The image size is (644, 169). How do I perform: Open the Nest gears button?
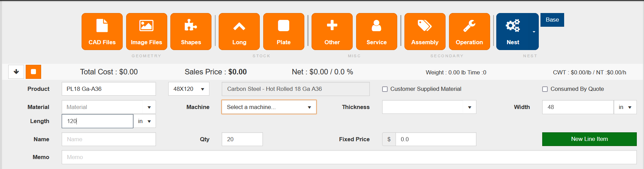(x=512, y=32)
